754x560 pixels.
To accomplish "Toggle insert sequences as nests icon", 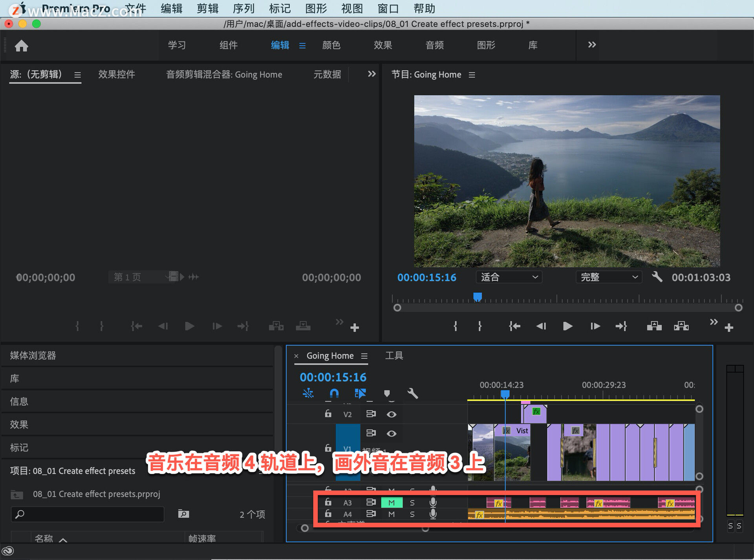I will tap(308, 393).
